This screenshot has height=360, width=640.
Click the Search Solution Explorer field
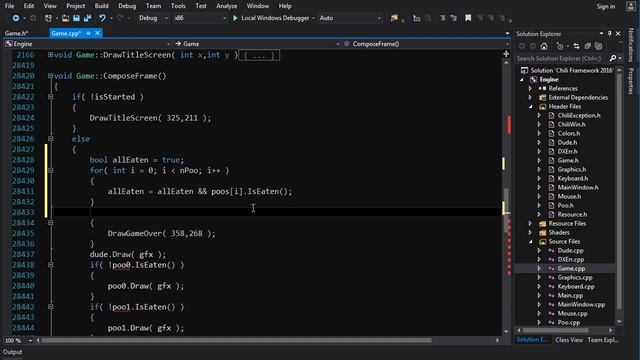[562, 58]
